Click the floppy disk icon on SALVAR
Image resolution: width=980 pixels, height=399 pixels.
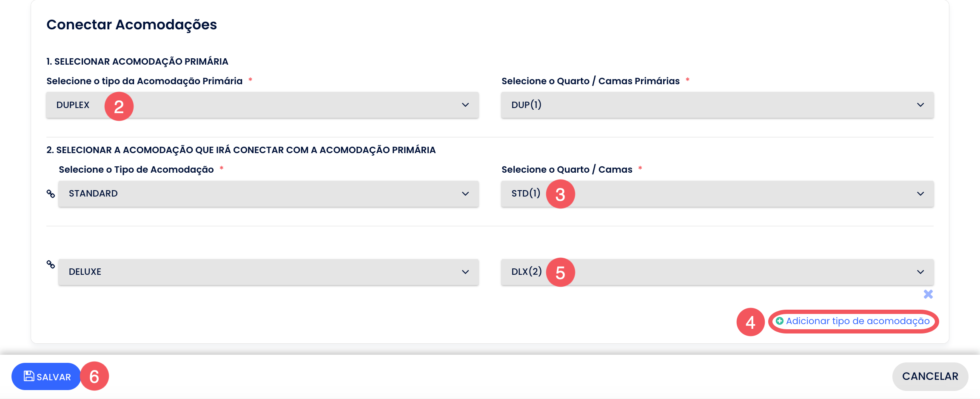click(x=29, y=376)
